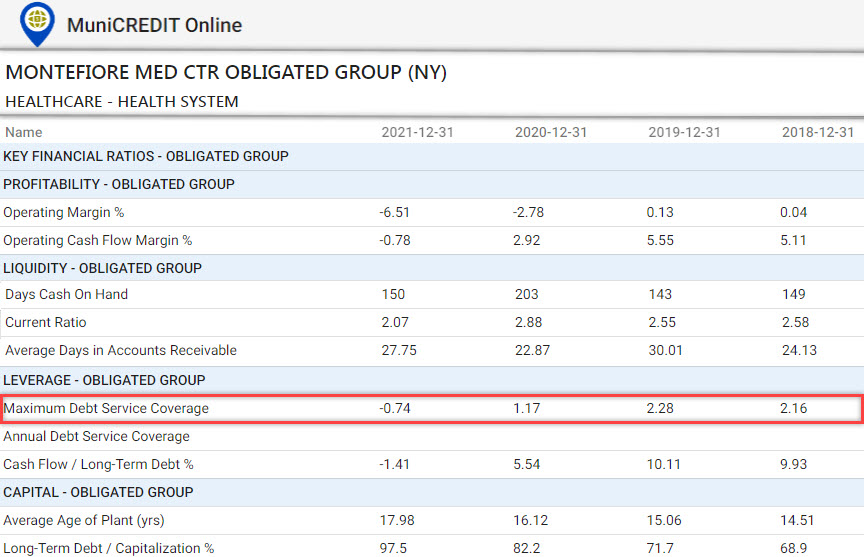Viewport: 864px width, 557px height.
Task: Click the 2021-12-31 column header
Action: pos(418,132)
